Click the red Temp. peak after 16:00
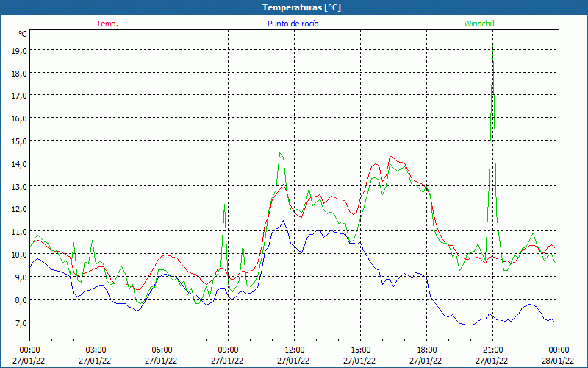The image size is (588, 368). 390,156
